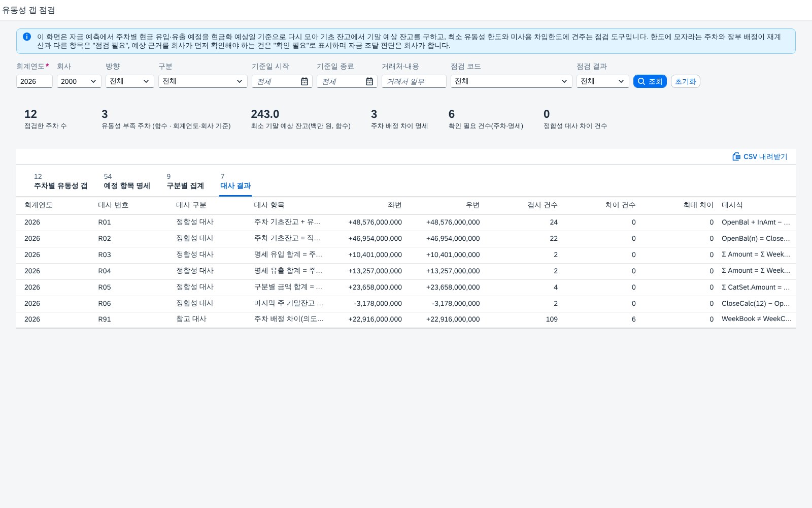
Task: Click the 거래처·내용 text input
Action: (414, 81)
